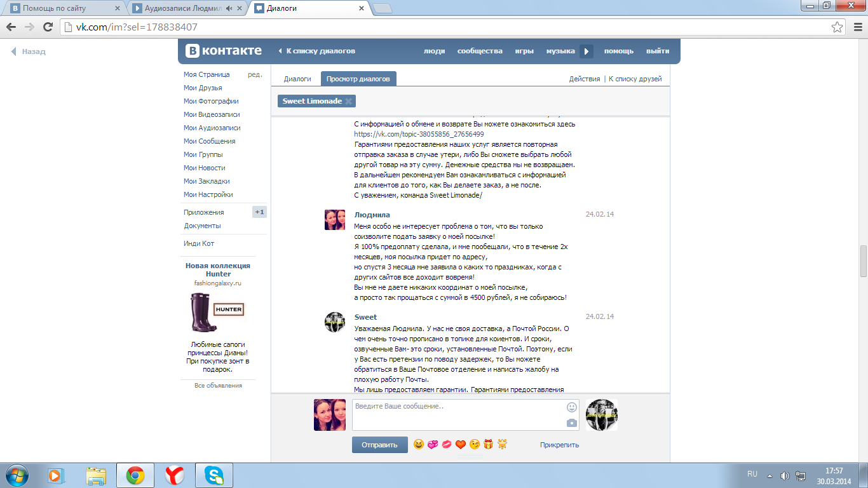Open the Действия actions dropdown
Image resolution: width=868 pixels, height=488 pixels.
click(584, 79)
